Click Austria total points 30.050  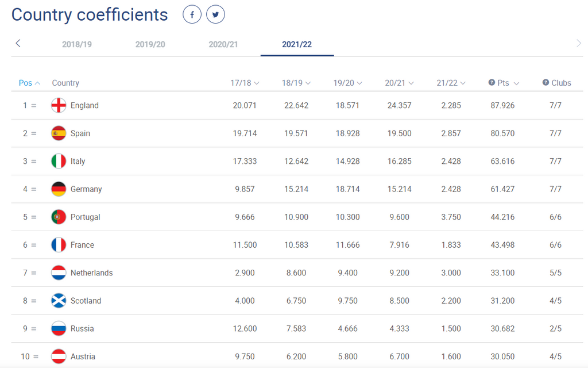(502, 356)
